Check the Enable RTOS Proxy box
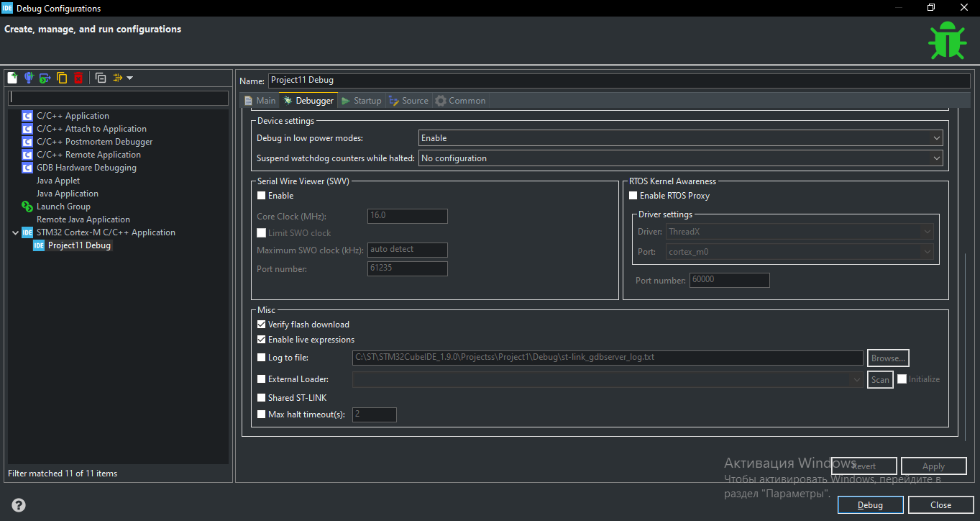This screenshot has width=980, height=521. 633,196
